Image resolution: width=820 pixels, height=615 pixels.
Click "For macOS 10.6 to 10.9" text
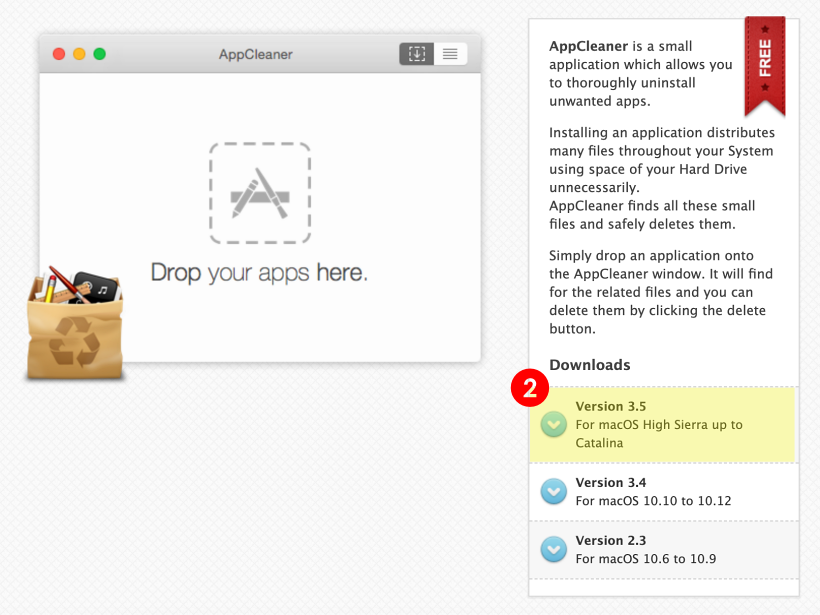[x=646, y=559]
